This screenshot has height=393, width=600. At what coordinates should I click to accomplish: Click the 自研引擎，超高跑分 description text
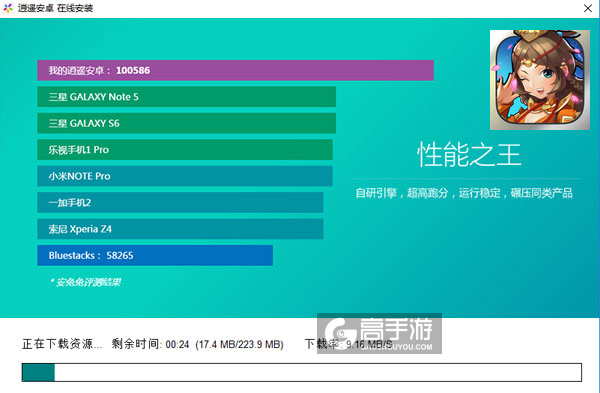pyautogui.click(x=464, y=193)
